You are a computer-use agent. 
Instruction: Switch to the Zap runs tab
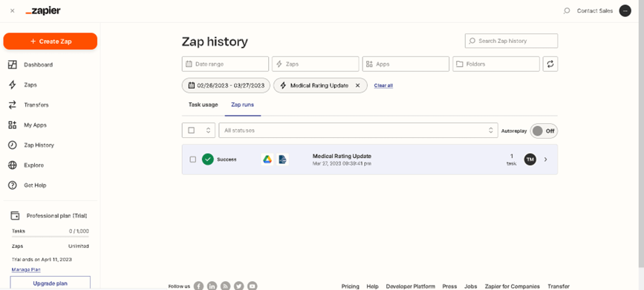242,105
